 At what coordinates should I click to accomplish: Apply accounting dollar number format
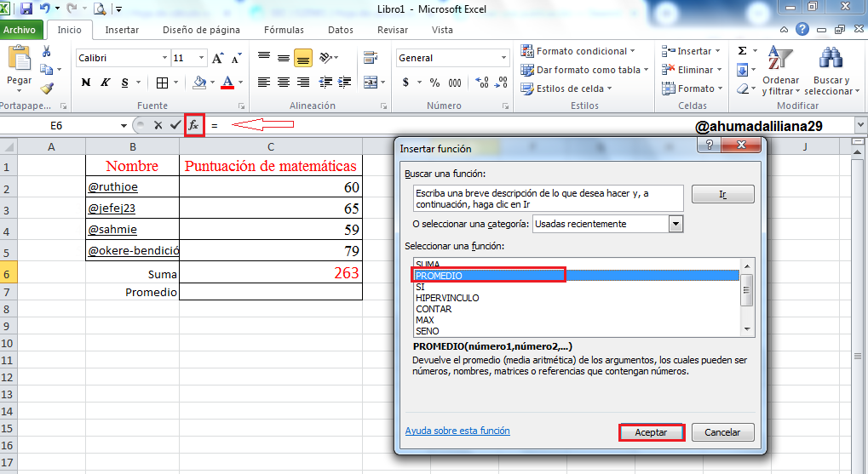tap(405, 83)
